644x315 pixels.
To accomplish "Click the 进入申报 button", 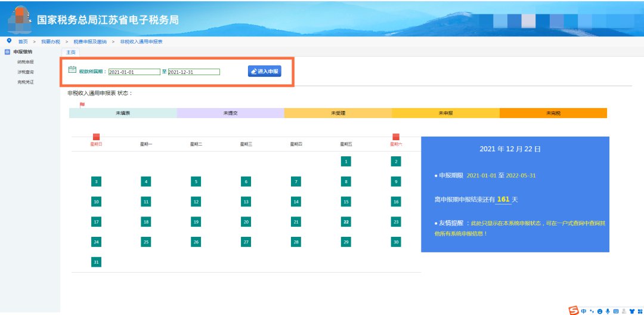I will 264,71.
